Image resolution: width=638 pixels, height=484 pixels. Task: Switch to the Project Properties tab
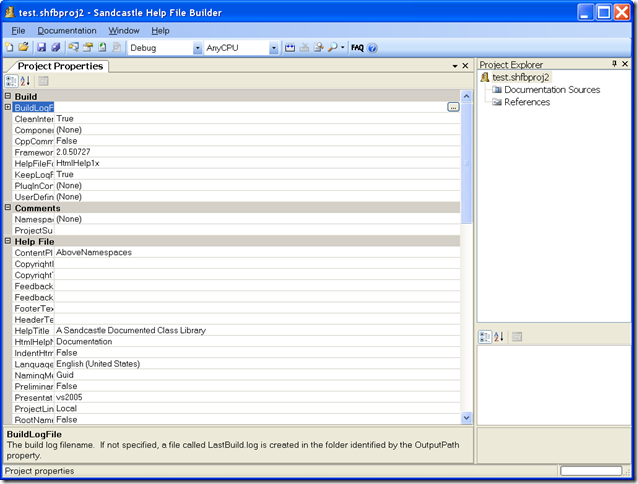point(60,66)
